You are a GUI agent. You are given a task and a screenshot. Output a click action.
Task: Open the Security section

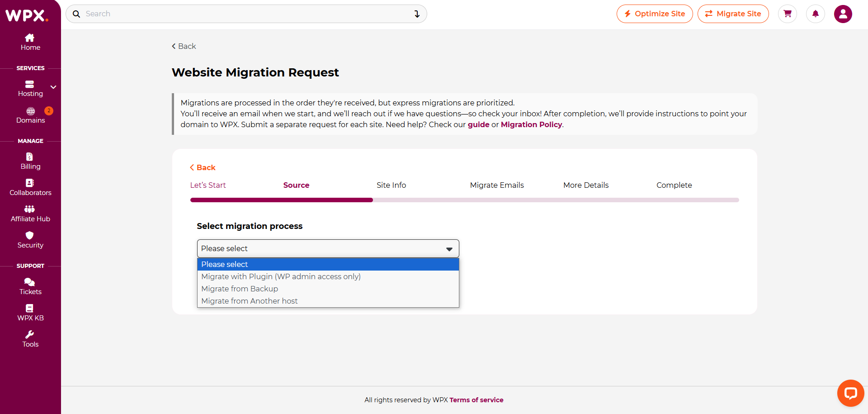tap(30, 240)
